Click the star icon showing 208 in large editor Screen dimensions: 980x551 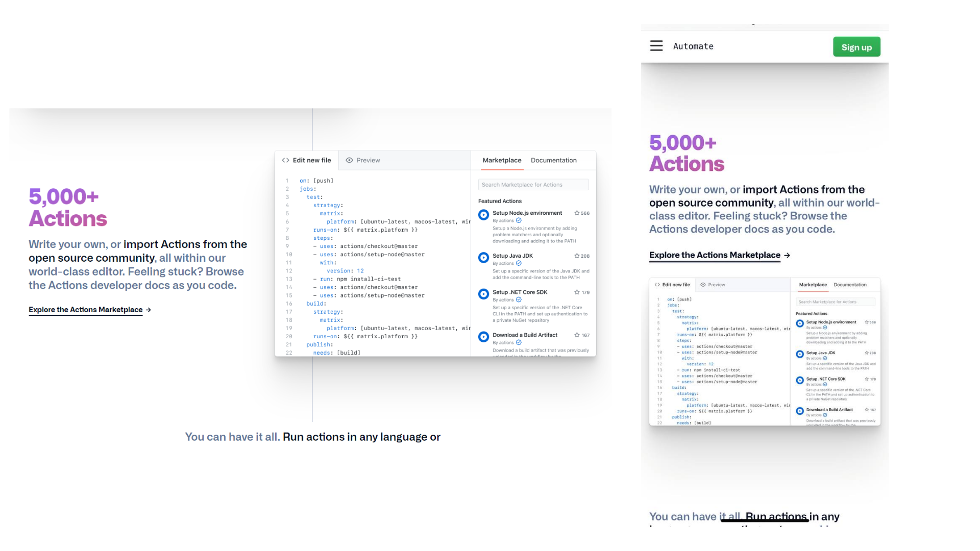(577, 256)
